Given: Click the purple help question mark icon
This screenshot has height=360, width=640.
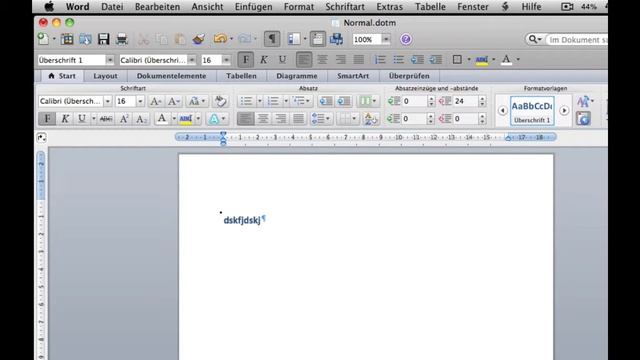Looking at the screenshot, I should click(x=406, y=39).
